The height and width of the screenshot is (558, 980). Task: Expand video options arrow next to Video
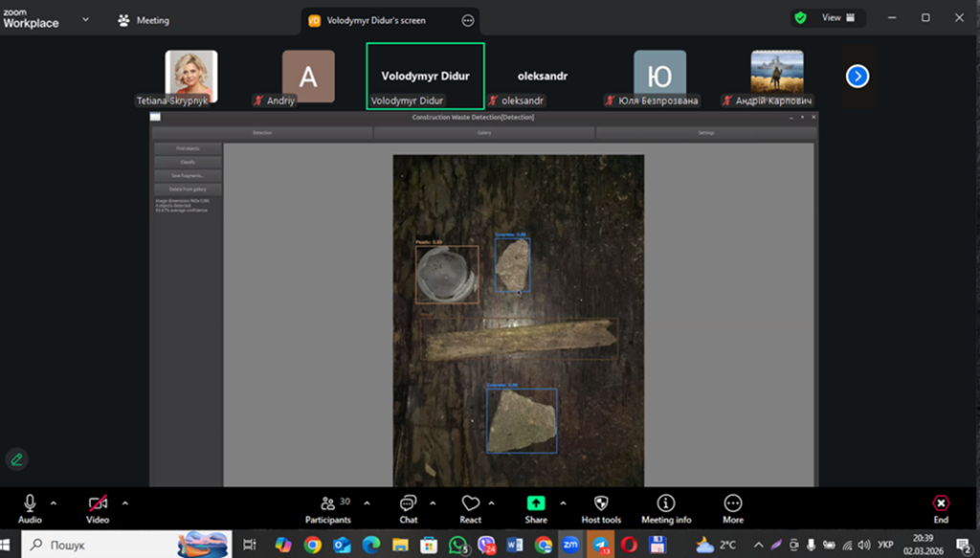[125, 502]
